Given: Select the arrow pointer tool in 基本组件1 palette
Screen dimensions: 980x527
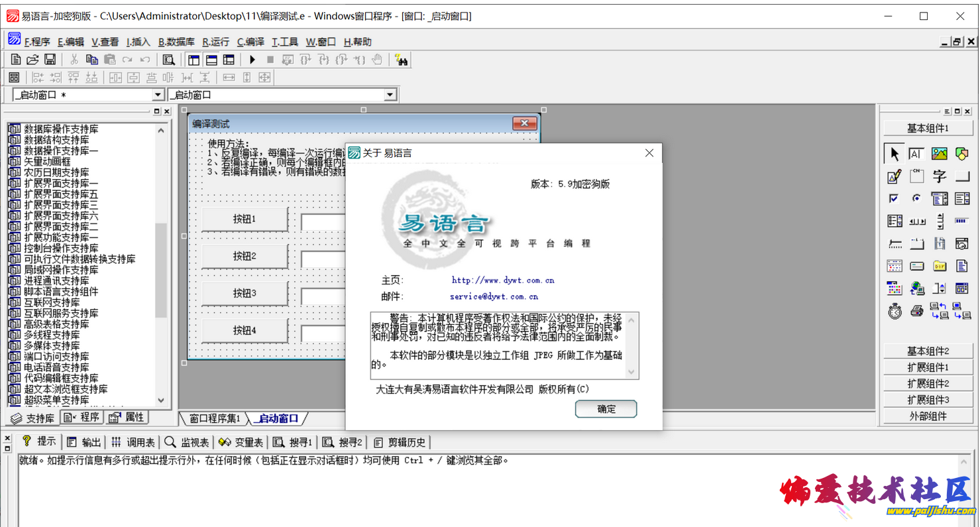Looking at the screenshot, I should [895, 153].
